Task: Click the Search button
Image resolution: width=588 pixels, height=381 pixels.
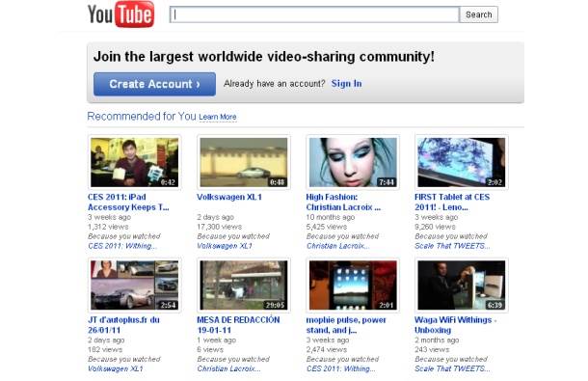Action: pyautogui.click(x=479, y=14)
